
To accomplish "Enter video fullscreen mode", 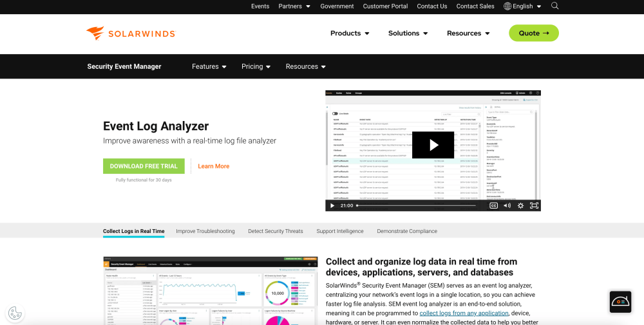I will pyautogui.click(x=534, y=205).
